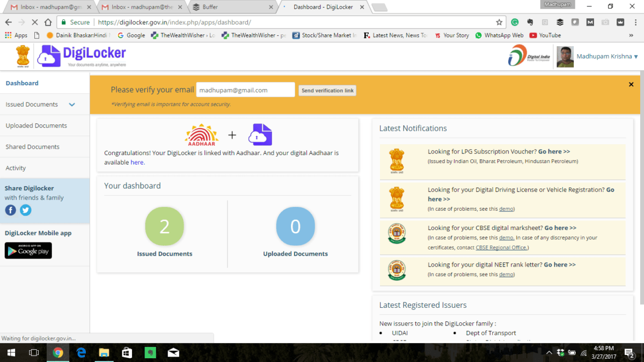Open the Mail app from the taskbar
Viewport: 644px width, 362px height.
(173, 352)
